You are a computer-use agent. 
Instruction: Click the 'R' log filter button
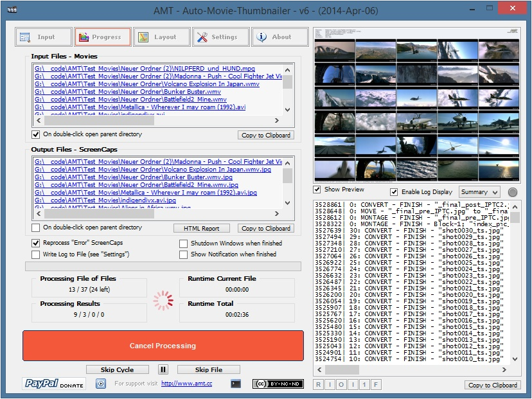[x=319, y=385]
